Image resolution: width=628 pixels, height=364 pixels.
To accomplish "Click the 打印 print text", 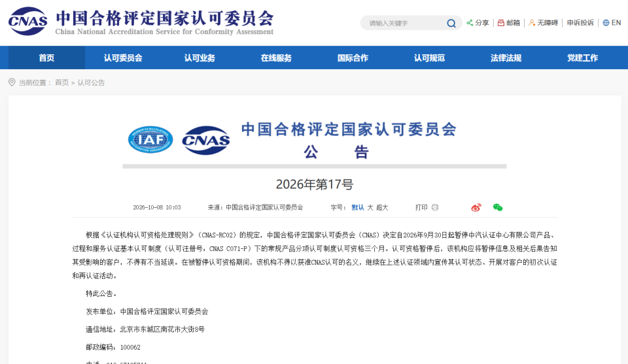I will (x=421, y=207).
